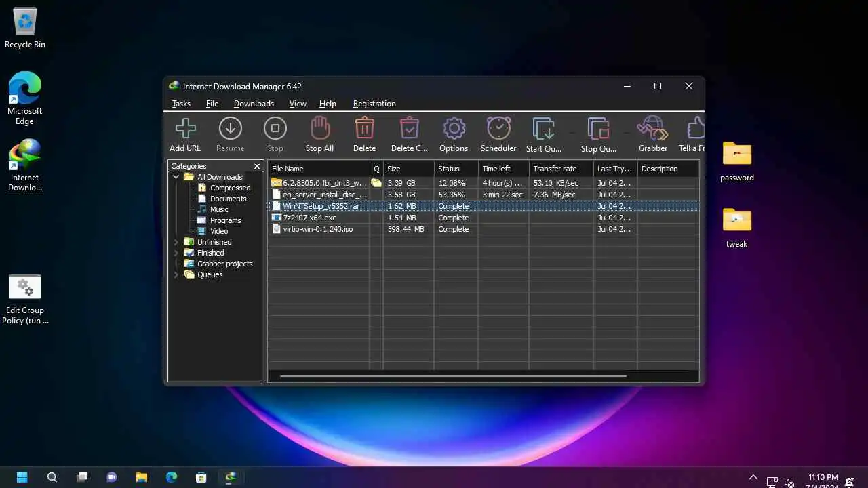
Task: Click the Stop All hand icon
Action: point(319,128)
